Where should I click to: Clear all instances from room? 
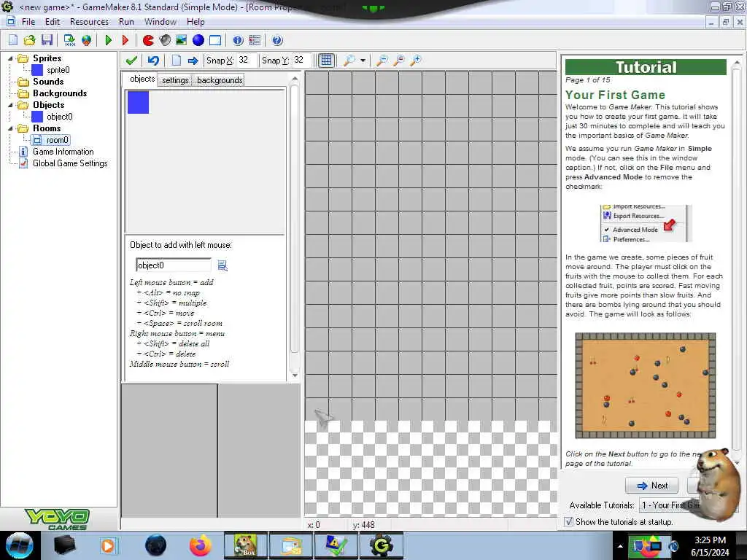pyautogui.click(x=177, y=61)
